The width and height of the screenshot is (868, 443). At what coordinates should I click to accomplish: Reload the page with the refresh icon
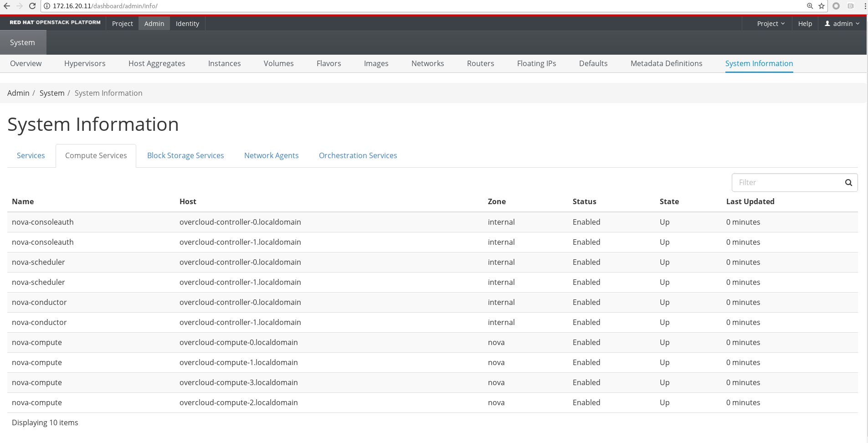click(x=32, y=6)
